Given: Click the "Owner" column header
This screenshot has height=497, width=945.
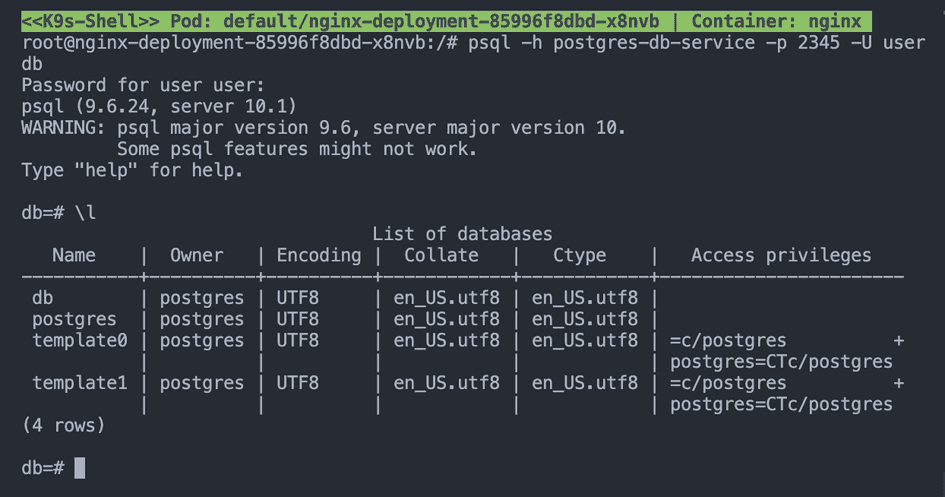Looking at the screenshot, I should coord(197,256).
